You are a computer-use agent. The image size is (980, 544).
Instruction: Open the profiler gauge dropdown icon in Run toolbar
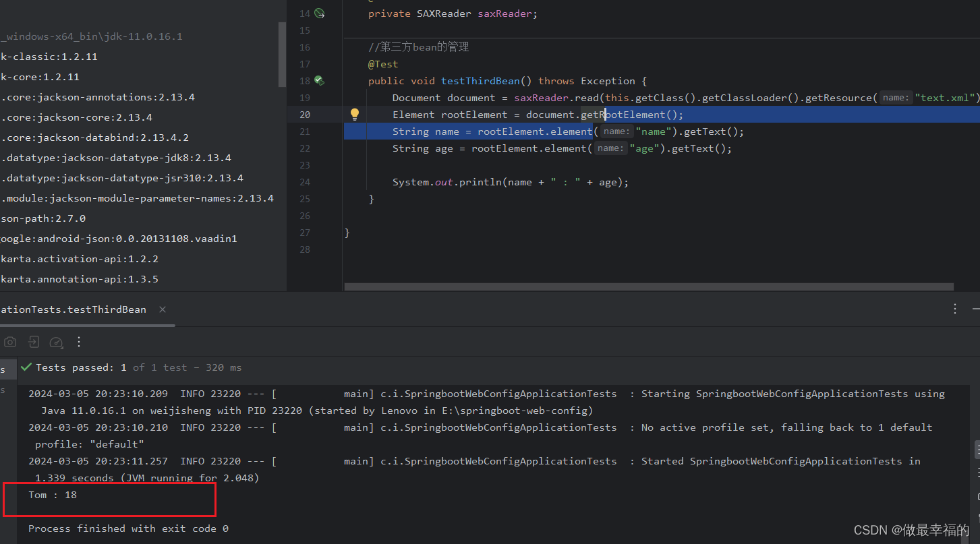(57, 342)
